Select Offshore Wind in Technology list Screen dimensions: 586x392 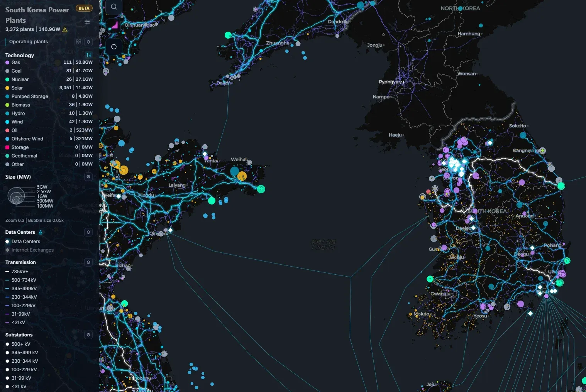click(27, 139)
